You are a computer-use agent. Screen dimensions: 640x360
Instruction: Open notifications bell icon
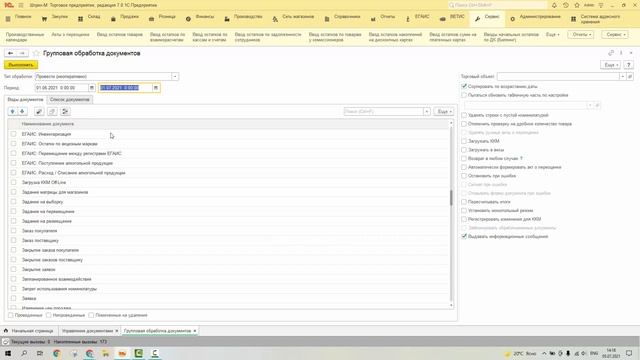(x=554, y=5)
